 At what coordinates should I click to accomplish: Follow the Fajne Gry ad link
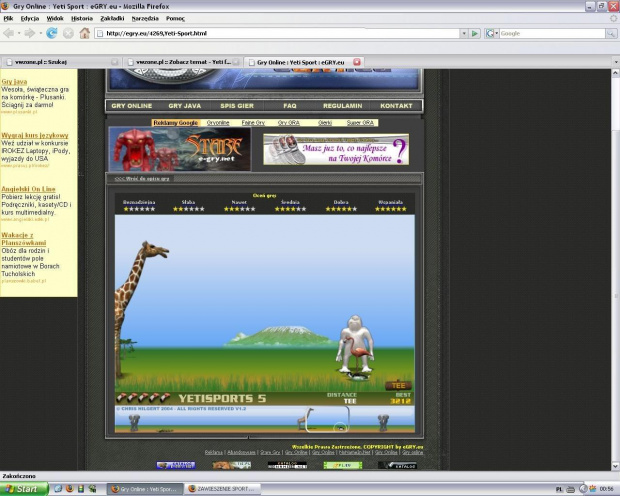[253, 123]
